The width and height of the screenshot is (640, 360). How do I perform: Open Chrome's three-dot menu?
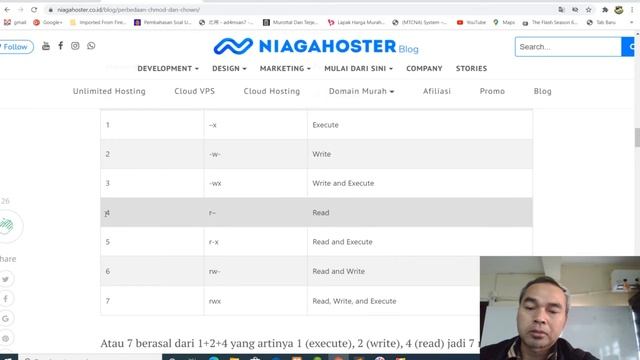pyautogui.click(x=632, y=10)
